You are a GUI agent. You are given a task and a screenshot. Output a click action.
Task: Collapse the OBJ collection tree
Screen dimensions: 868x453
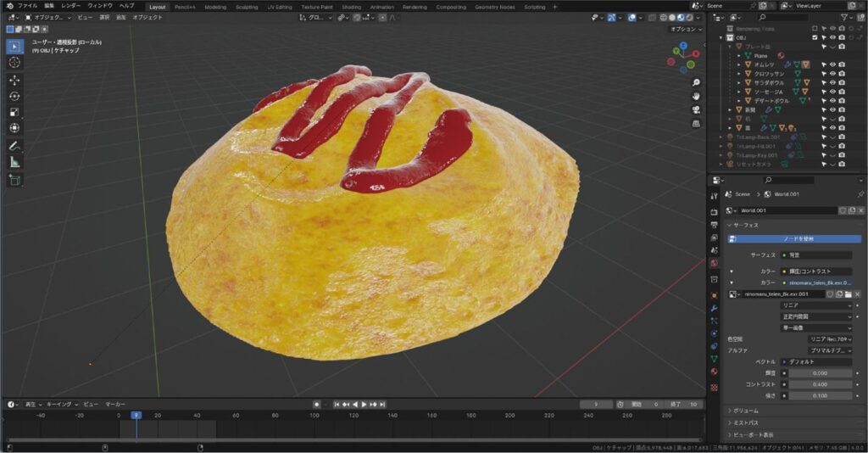(721, 37)
